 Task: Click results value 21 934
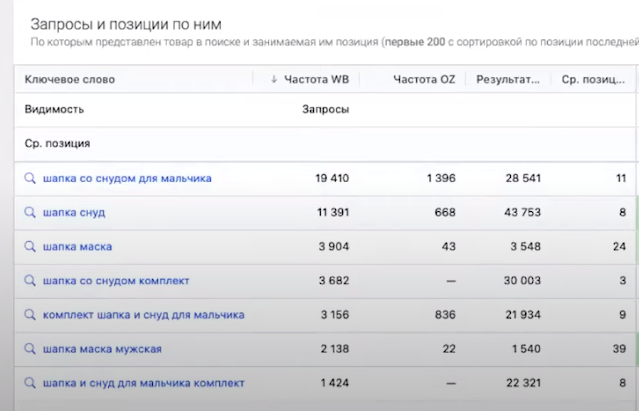click(523, 314)
